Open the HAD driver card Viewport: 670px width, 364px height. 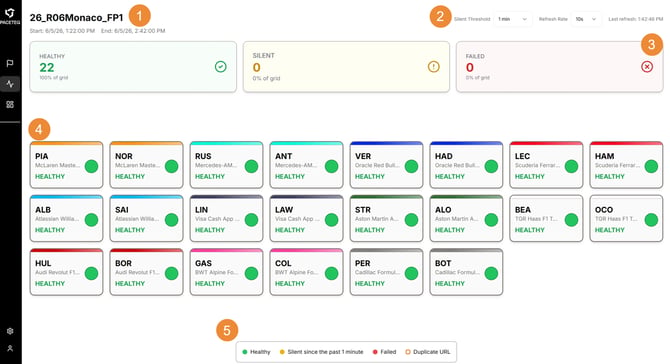point(466,165)
